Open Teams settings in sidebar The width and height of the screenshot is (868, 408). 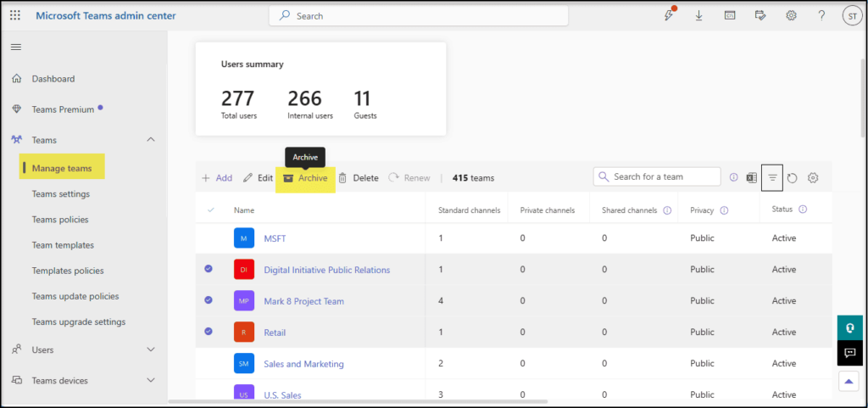[61, 193]
